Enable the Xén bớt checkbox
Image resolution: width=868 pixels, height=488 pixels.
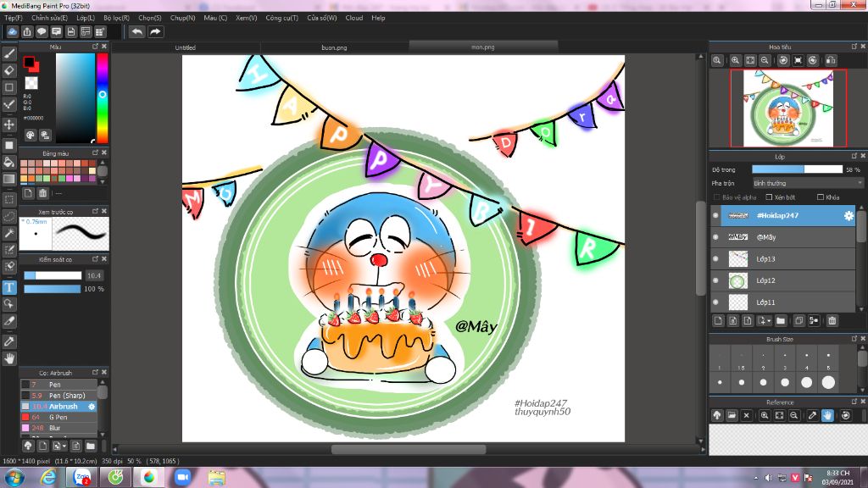[x=769, y=197]
